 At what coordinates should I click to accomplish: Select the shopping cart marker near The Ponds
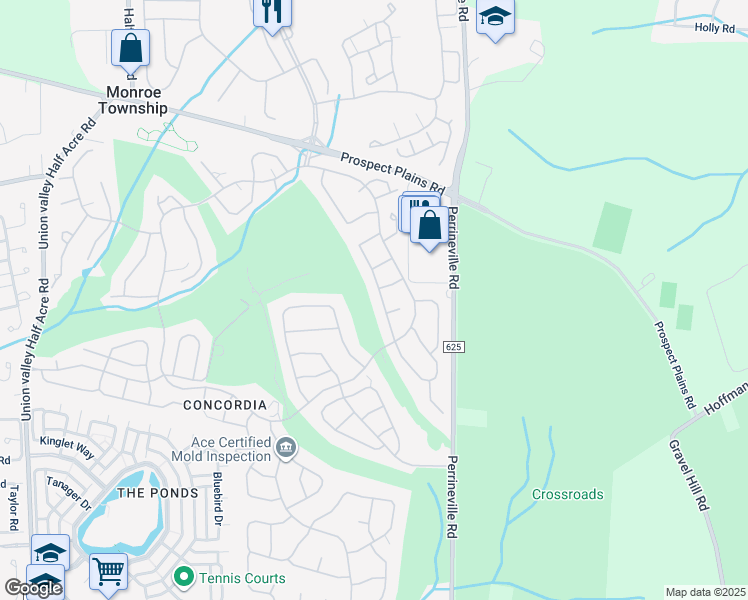pos(109,575)
